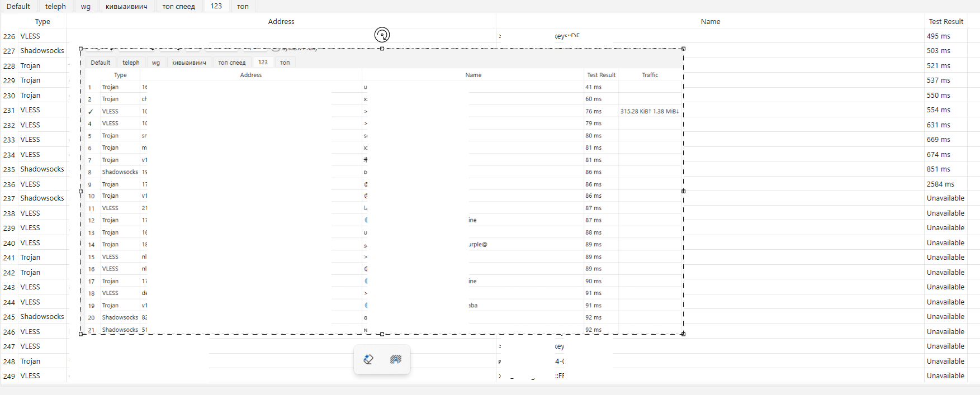The image size is (980, 395).
Task: Click the '2584 ms' test result
Action: [x=940, y=184]
